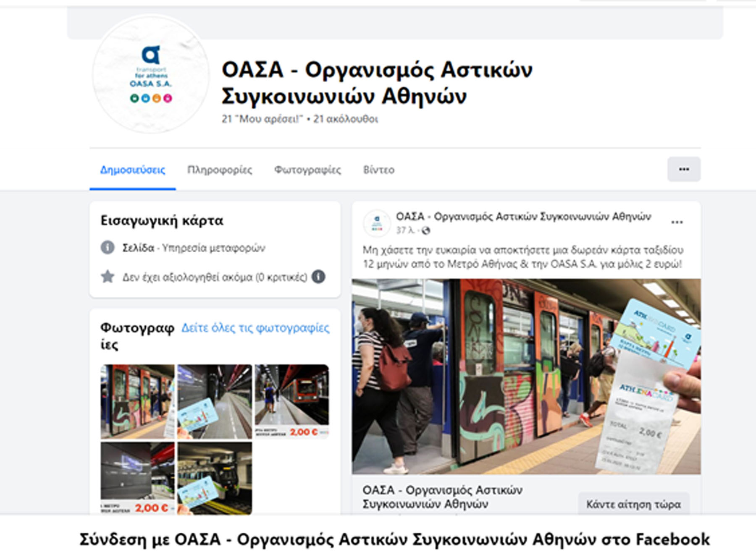
Task: Click the star rating icon
Action: 108,277
